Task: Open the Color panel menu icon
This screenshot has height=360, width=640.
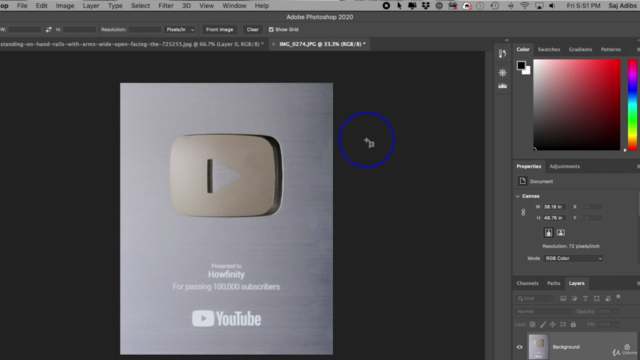Action: [x=638, y=49]
